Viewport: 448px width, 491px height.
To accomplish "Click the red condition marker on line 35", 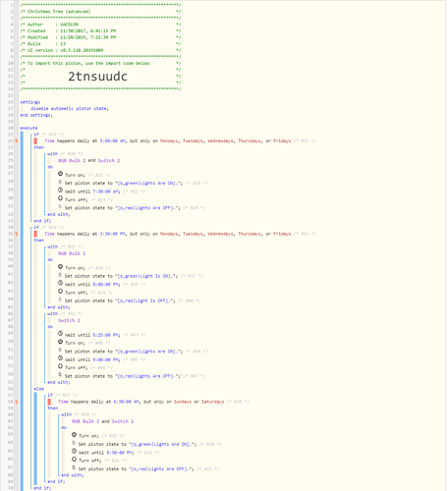I will pos(35,234).
